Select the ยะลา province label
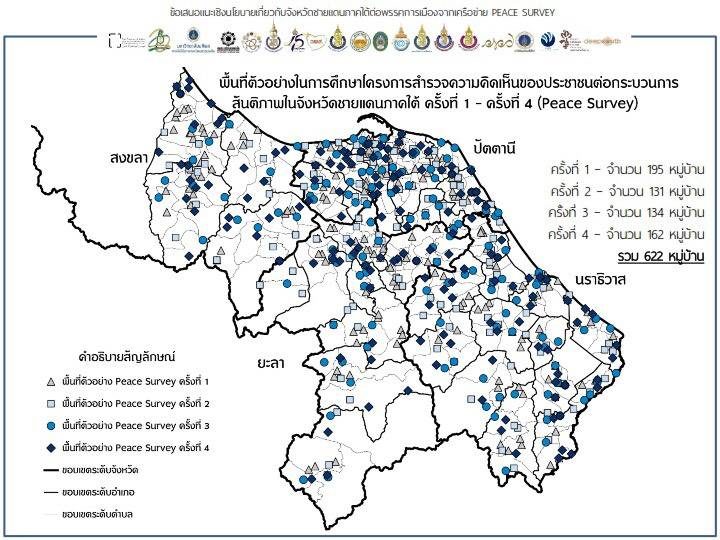This screenshot has height=540, width=720. click(x=271, y=363)
